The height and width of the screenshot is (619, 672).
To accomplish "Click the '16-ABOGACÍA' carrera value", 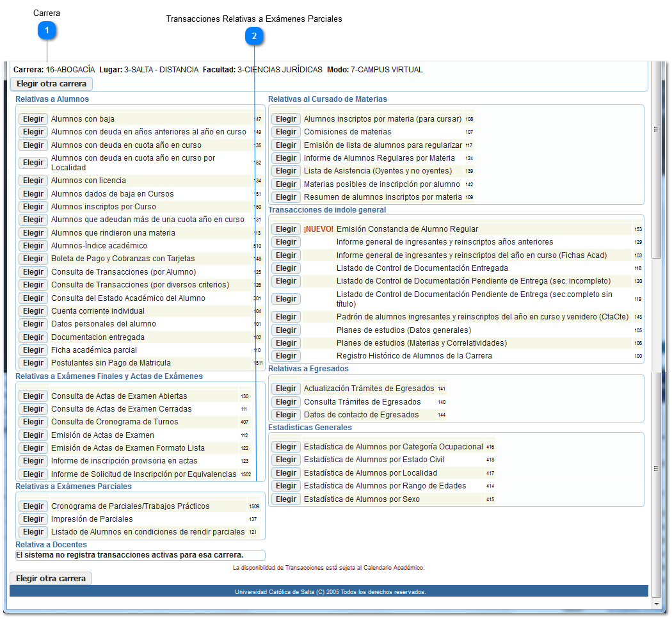I will [x=70, y=69].
